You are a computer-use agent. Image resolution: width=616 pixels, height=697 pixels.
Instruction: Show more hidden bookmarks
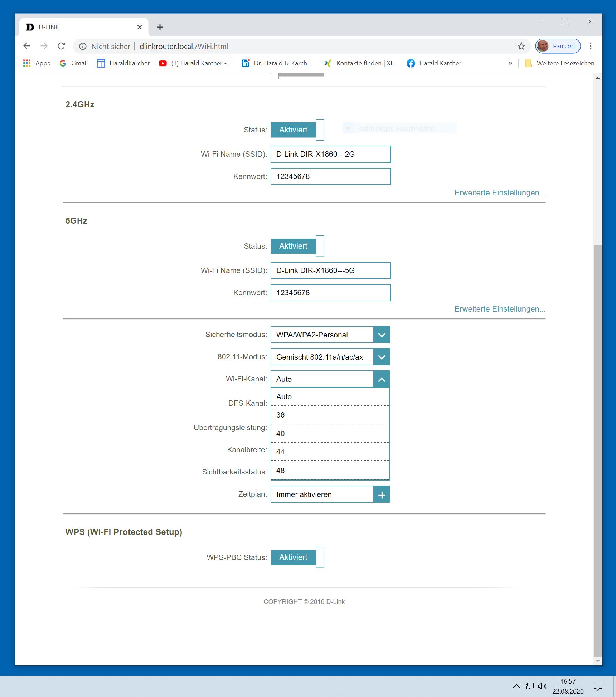pyautogui.click(x=510, y=63)
